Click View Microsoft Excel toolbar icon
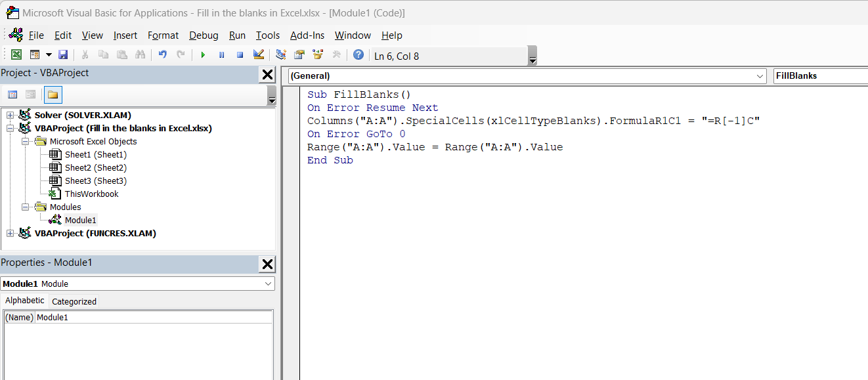The image size is (868, 380). click(16, 55)
